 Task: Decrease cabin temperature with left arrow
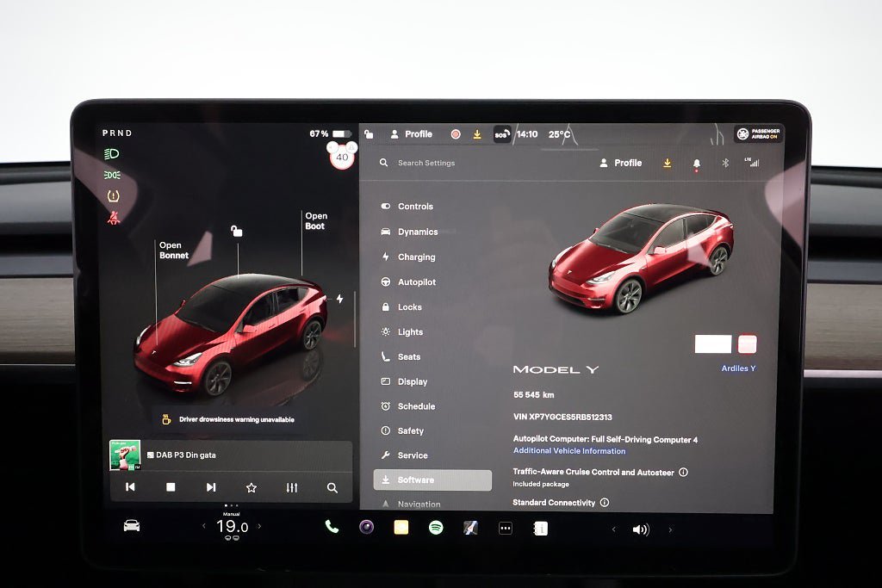[x=203, y=526]
